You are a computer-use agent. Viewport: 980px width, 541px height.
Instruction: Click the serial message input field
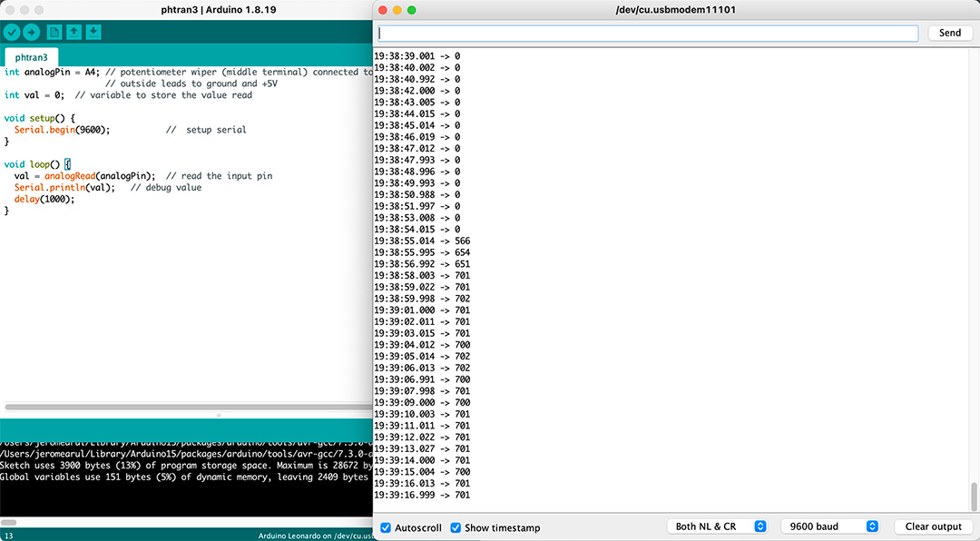point(648,34)
